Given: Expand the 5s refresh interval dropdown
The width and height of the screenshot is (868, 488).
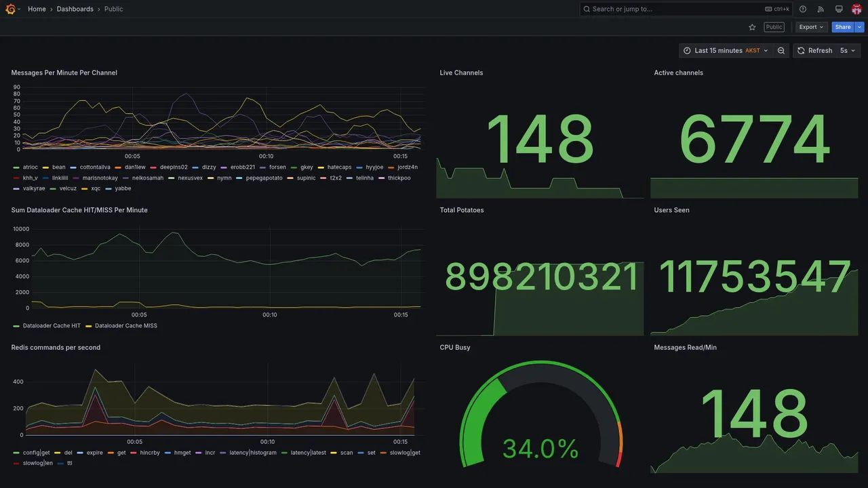Looking at the screenshot, I should [848, 51].
